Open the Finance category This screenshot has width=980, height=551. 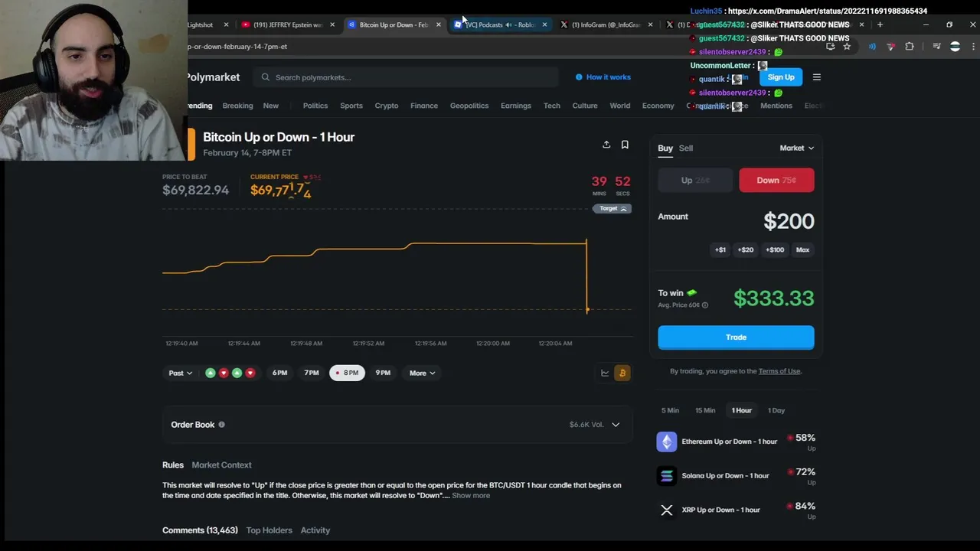click(x=424, y=106)
